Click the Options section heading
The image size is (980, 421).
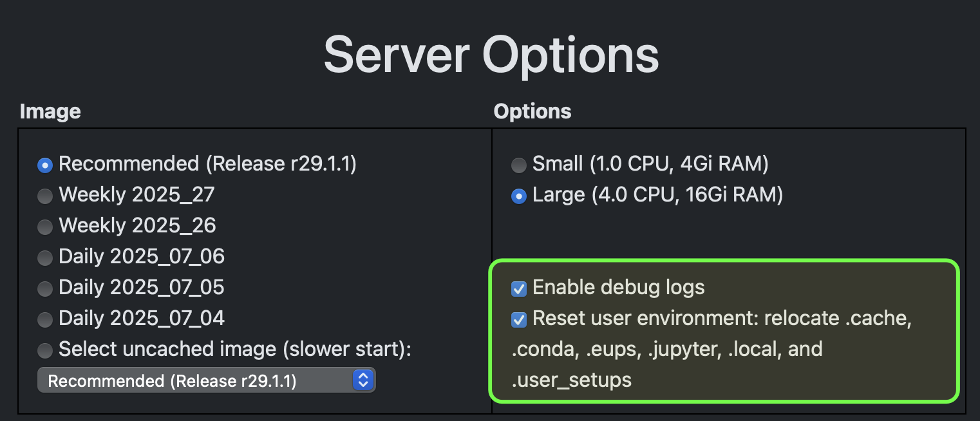coord(532,111)
